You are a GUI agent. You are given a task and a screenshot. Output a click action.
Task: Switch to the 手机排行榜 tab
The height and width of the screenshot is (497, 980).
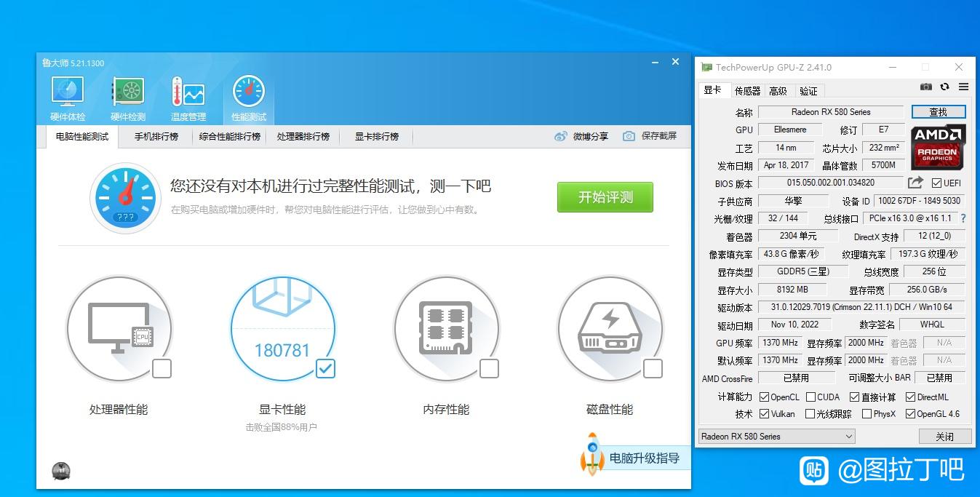[156, 136]
